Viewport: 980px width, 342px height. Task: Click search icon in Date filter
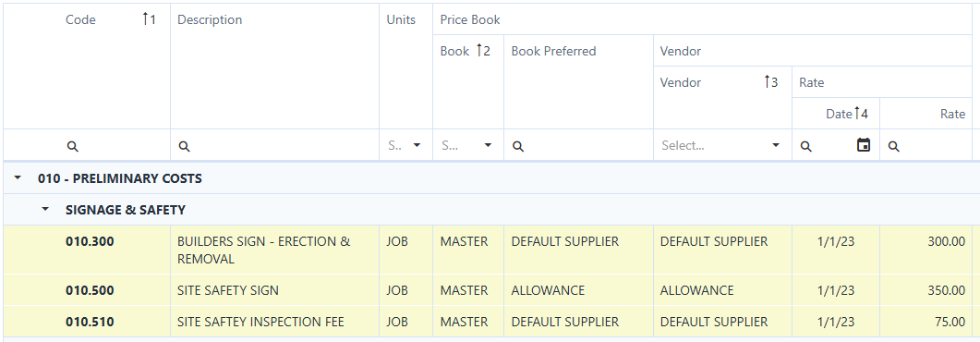[805, 146]
